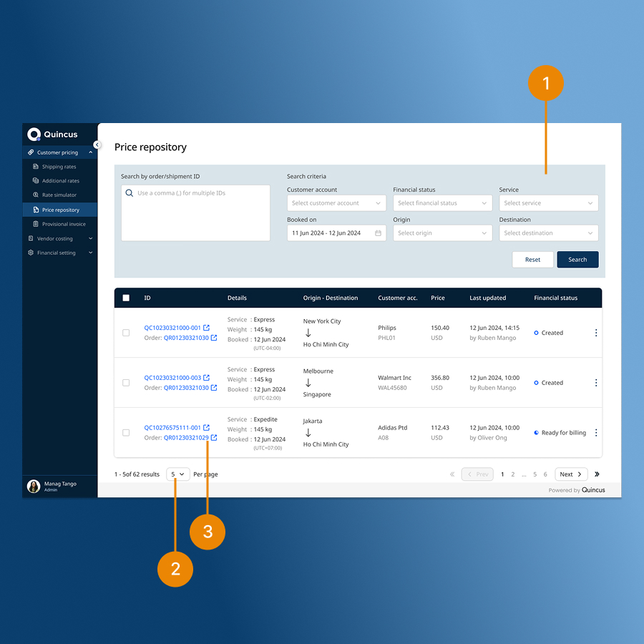Click the calendar icon in Booked on field
644x644 pixels.
pos(378,233)
